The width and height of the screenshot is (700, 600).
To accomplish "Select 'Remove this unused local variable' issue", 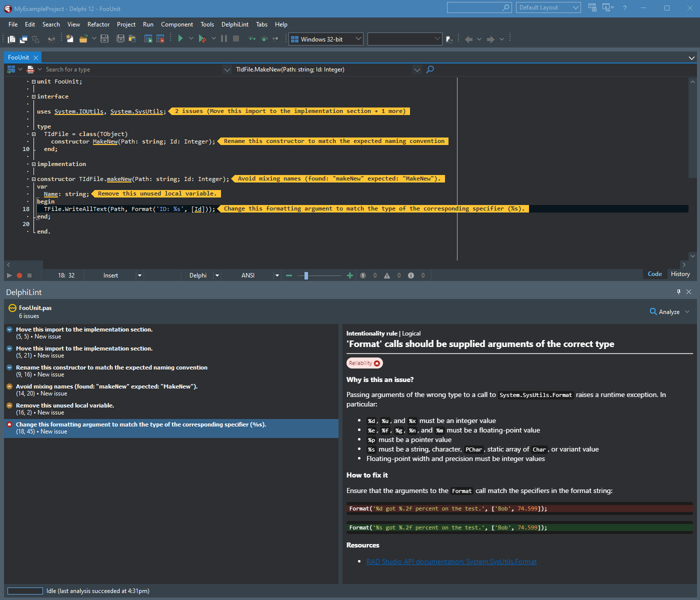I will [x=171, y=409].
